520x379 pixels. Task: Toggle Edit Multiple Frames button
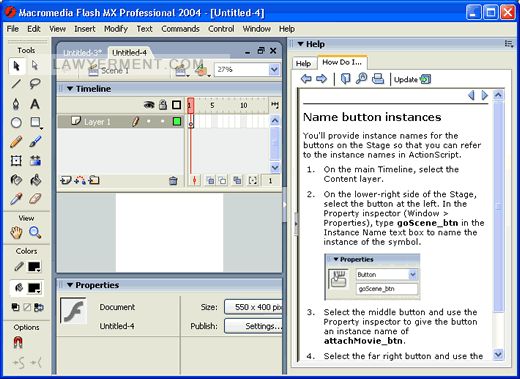point(237,181)
